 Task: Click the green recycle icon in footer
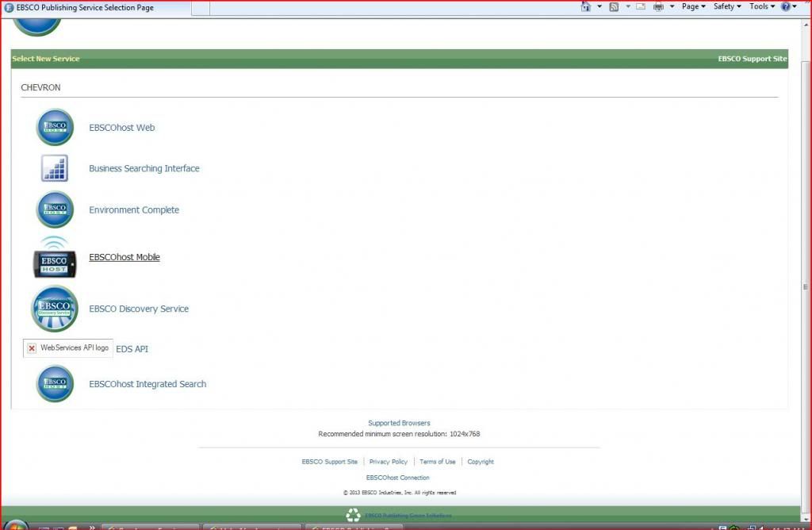point(353,515)
